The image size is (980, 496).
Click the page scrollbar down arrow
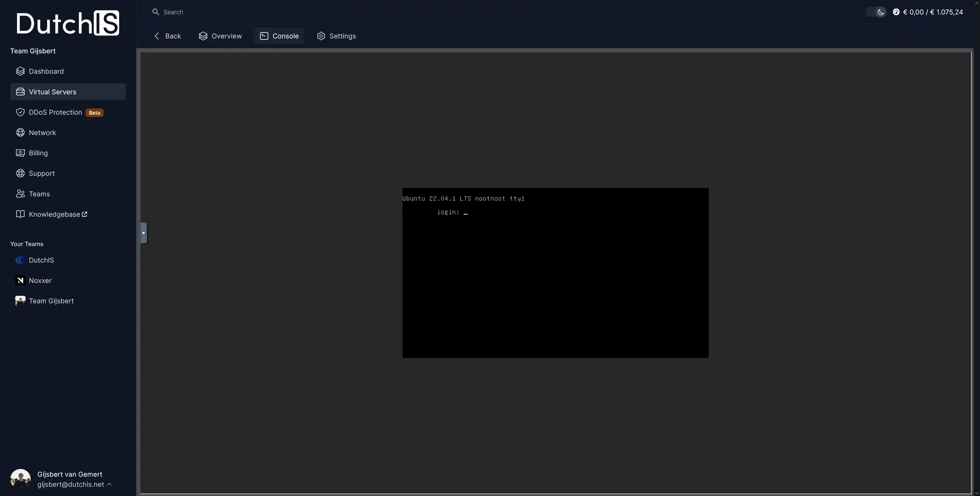point(977,493)
